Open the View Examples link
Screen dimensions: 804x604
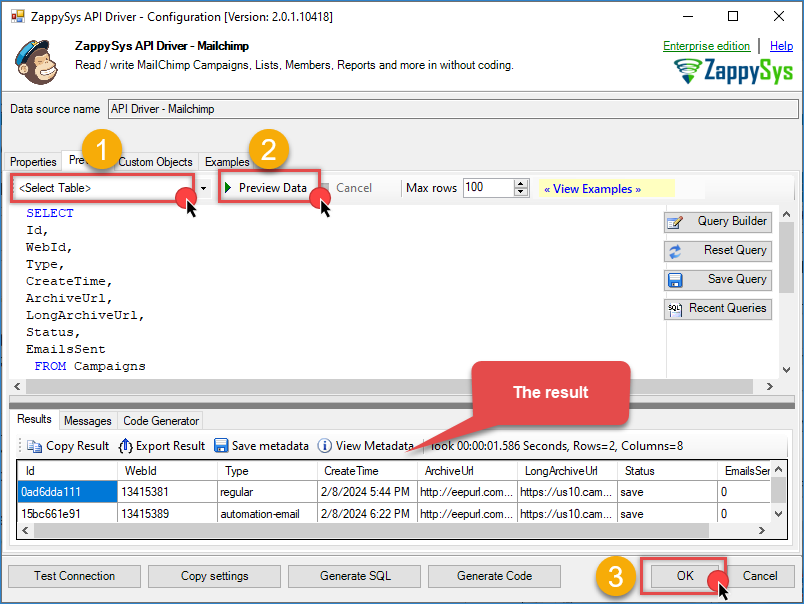(592, 189)
